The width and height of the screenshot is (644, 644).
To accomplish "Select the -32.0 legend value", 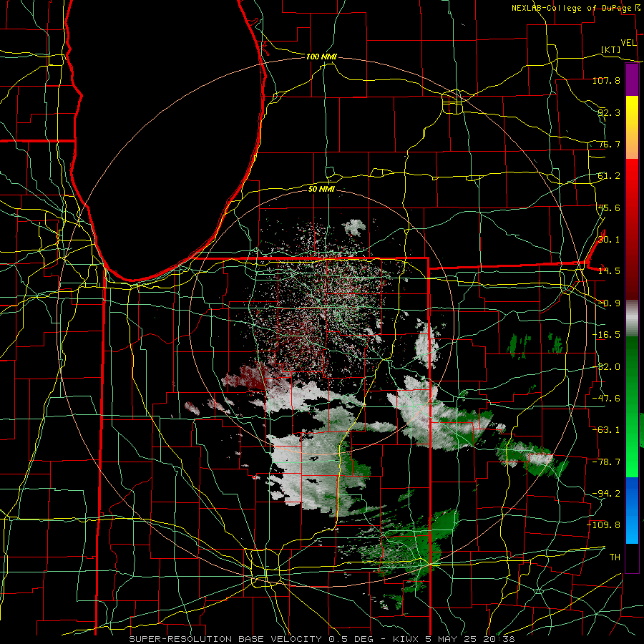I will click(606, 366).
